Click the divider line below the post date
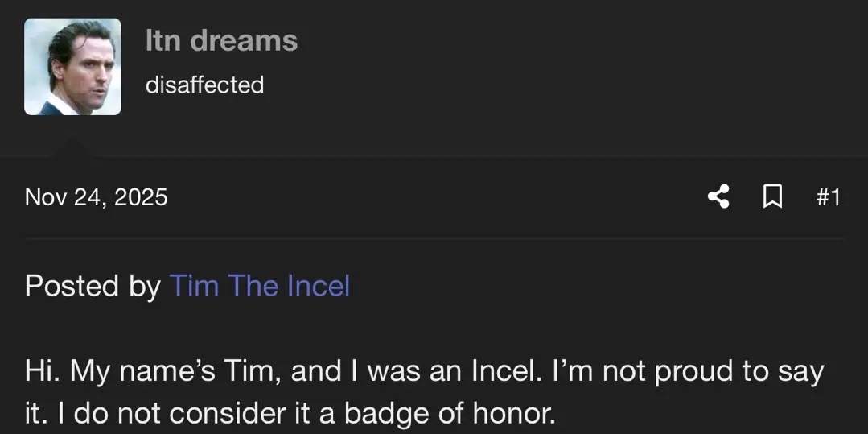 (x=434, y=239)
